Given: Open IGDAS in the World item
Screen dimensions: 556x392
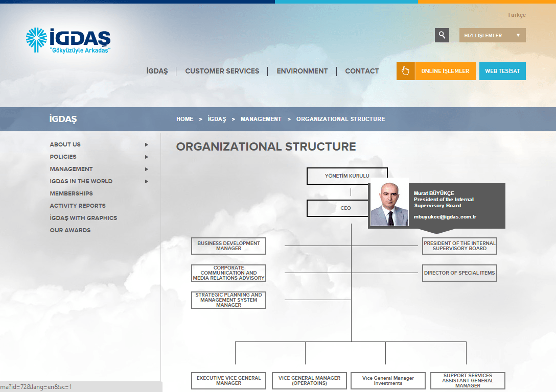Looking at the screenshot, I should [x=81, y=181].
